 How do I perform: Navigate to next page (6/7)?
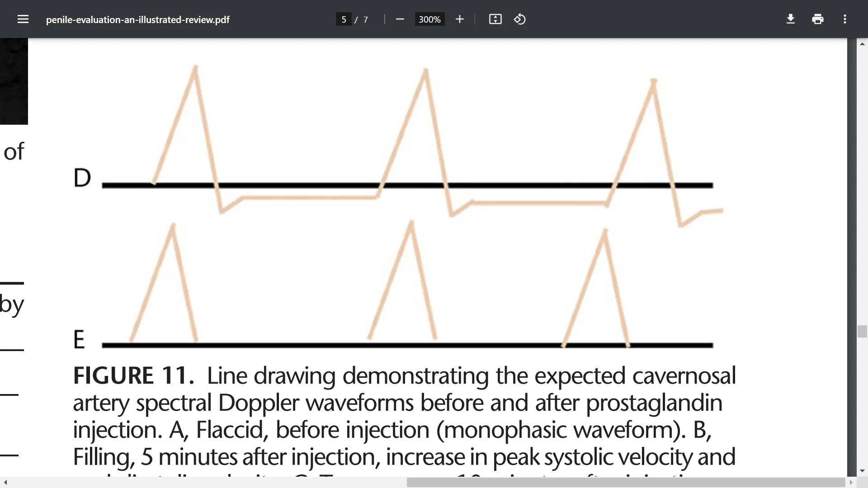coord(343,19)
